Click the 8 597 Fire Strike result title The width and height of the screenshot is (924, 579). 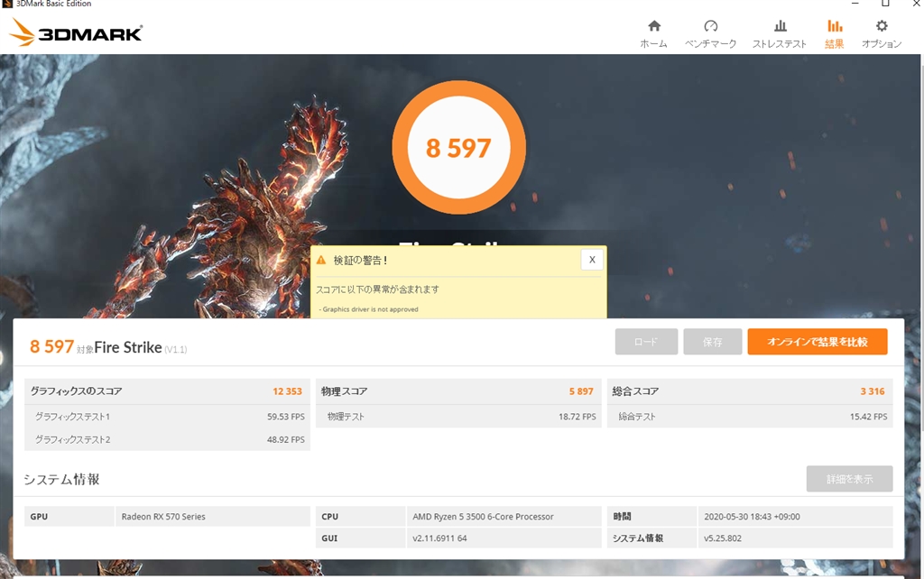pos(108,347)
